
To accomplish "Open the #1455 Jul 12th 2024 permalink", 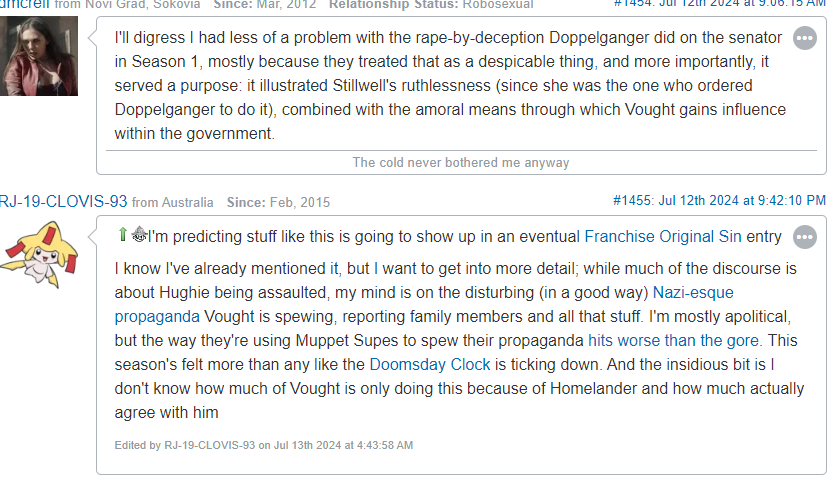I will [x=719, y=200].
